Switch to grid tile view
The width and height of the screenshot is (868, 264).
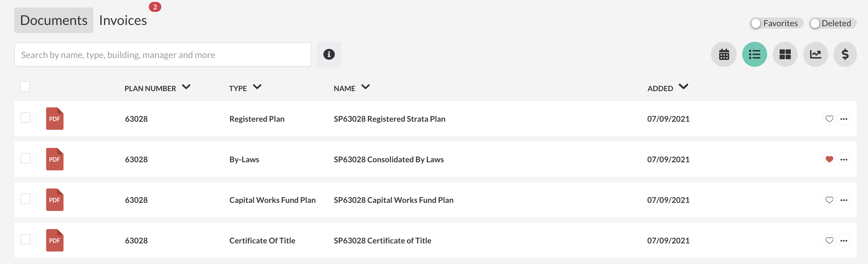pyautogui.click(x=785, y=54)
